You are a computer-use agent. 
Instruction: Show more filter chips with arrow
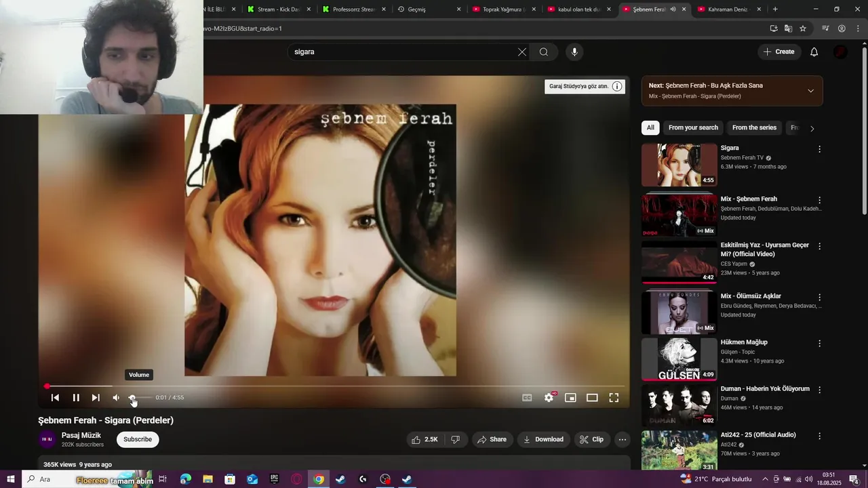click(x=812, y=128)
